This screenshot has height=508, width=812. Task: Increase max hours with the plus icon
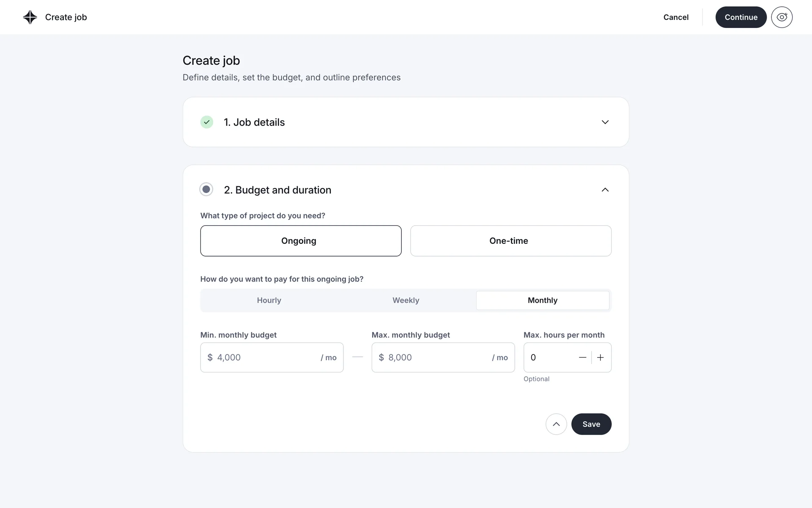[x=601, y=357]
